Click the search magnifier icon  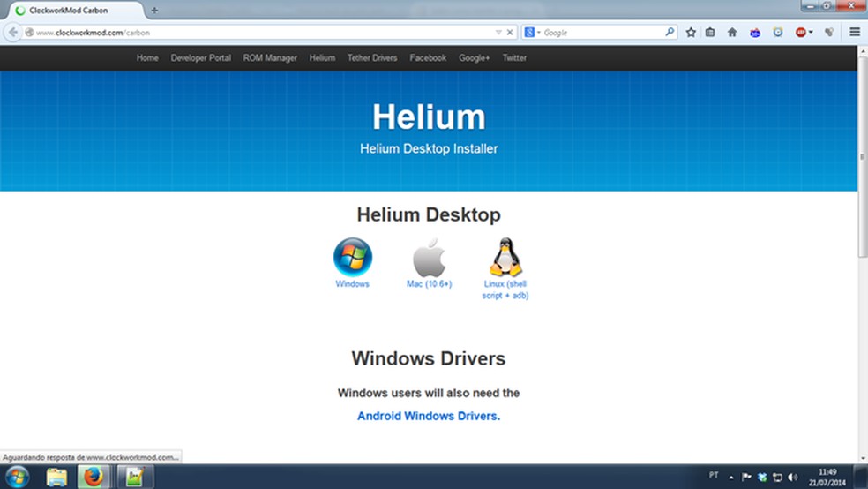(x=670, y=32)
